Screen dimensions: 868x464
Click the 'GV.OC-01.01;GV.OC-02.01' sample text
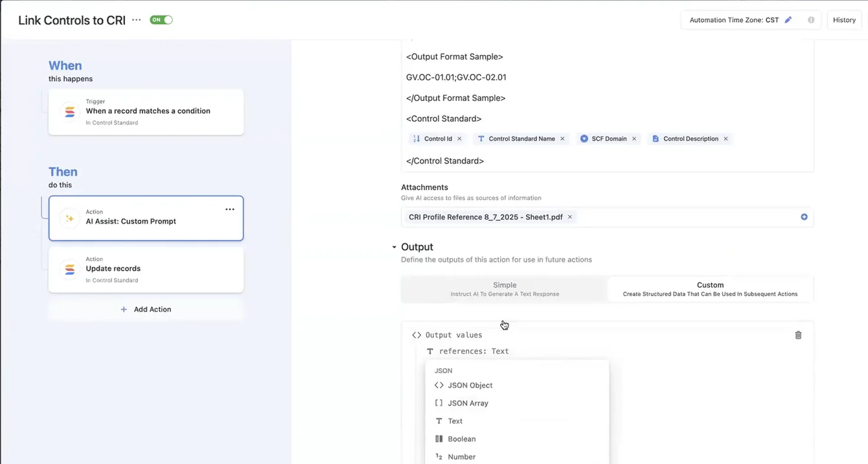[456, 77]
